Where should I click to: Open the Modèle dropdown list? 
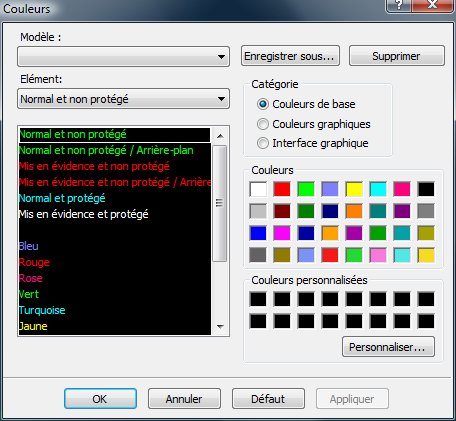click(123, 57)
